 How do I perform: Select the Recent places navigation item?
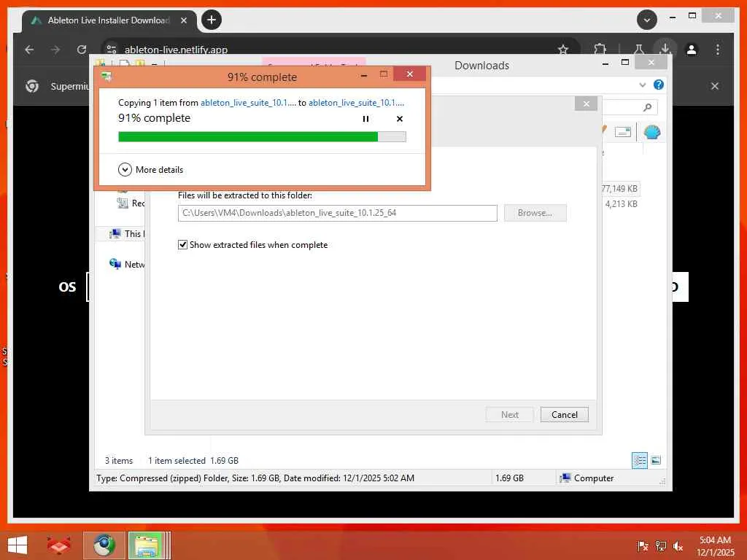click(131, 203)
